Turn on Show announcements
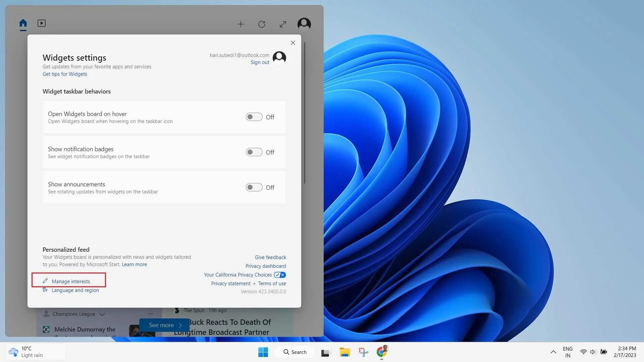Viewport: 644px width, 362px height. 254,187
